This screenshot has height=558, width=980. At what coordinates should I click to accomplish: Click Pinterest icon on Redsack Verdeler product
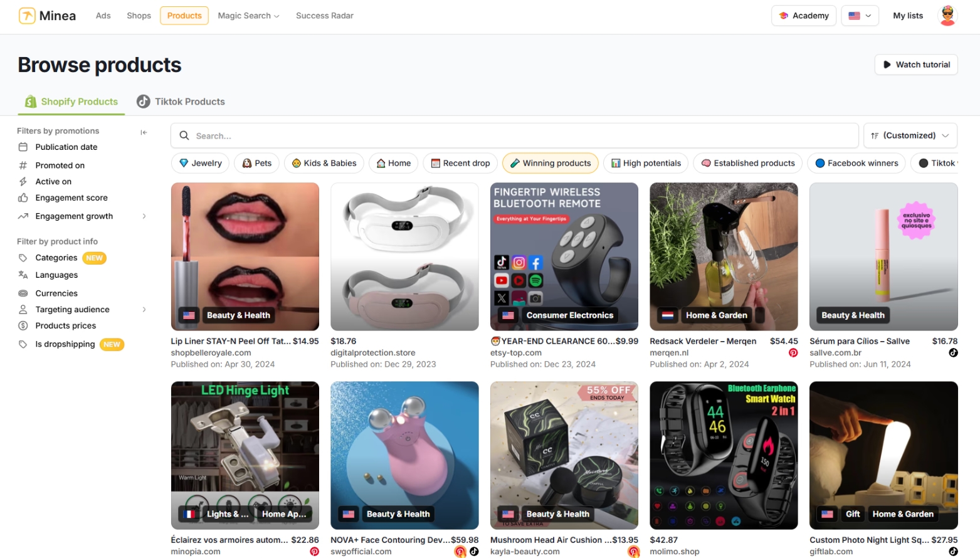coord(793,353)
